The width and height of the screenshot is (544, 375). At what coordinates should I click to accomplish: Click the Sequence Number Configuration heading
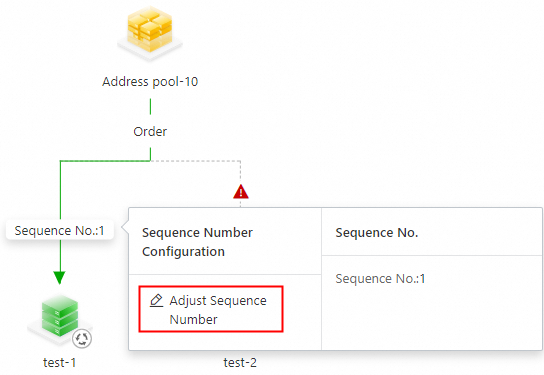click(197, 242)
